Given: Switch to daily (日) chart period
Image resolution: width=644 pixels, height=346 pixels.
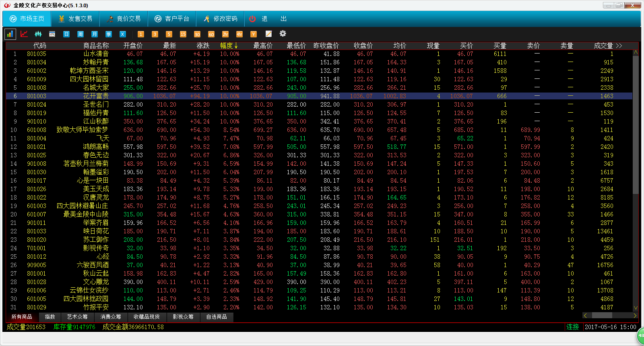Looking at the screenshot, I should pos(66,34).
